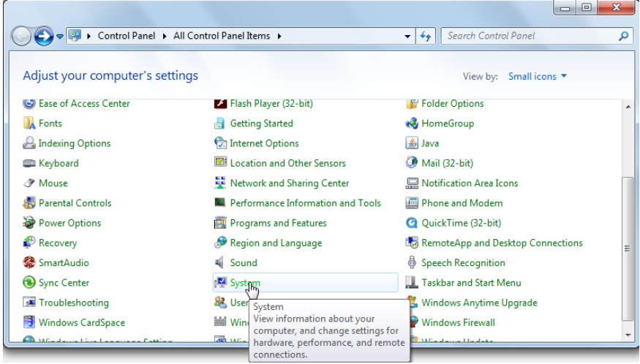Click the Control Panel address bar icon

pos(75,36)
